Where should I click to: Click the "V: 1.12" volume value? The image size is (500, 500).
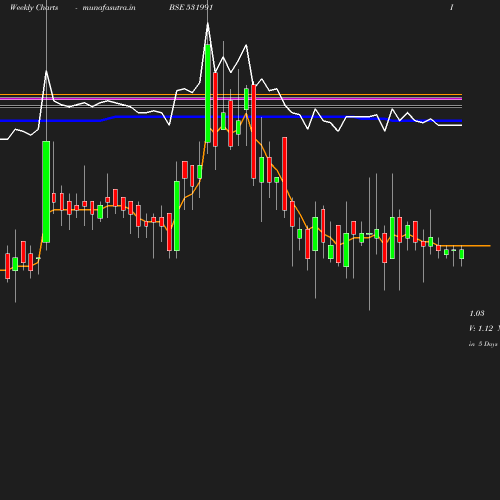pos(481,328)
